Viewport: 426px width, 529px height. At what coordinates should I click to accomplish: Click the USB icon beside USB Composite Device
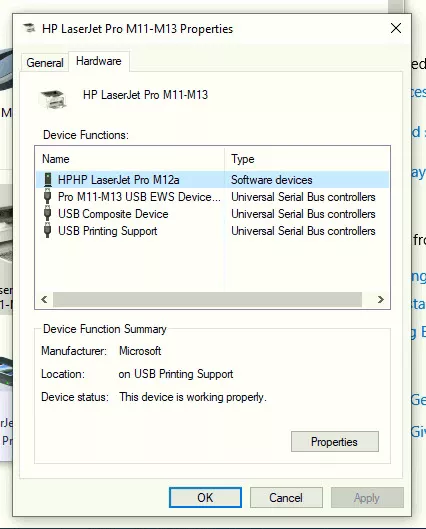[x=48, y=214]
